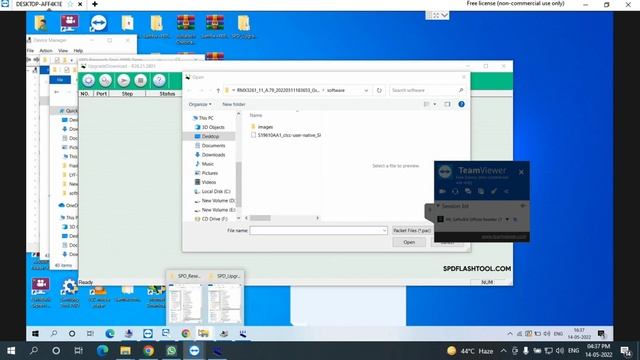Viewport: 640px width, 360px height.
Task: Click the view layout icon in Open dialog
Action: pyautogui.click(x=427, y=104)
